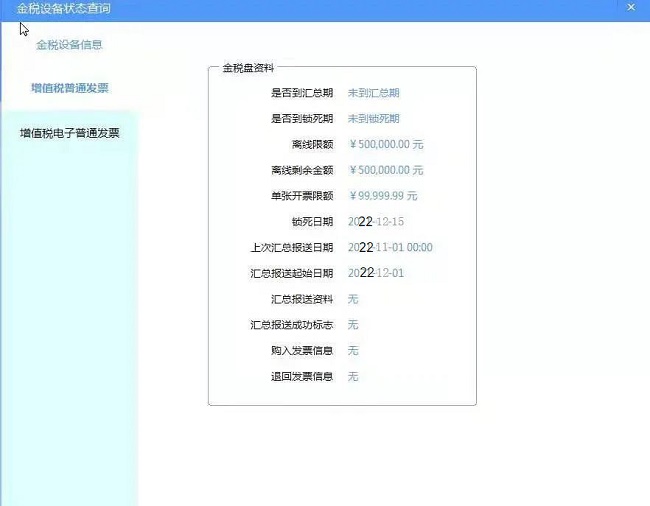Click the 是否到锁死期 label
Image resolution: width=650 pixels, height=506 pixels.
coord(302,119)
